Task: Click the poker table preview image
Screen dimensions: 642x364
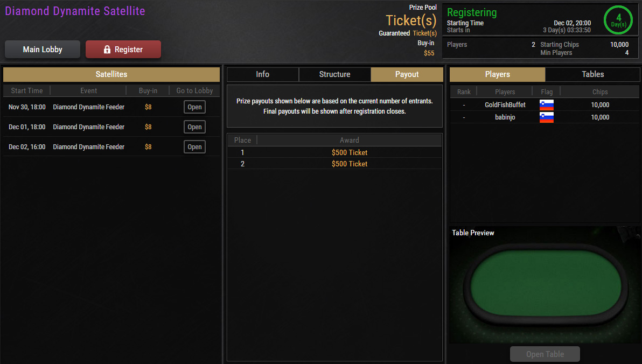Action: tap(545, 285)
